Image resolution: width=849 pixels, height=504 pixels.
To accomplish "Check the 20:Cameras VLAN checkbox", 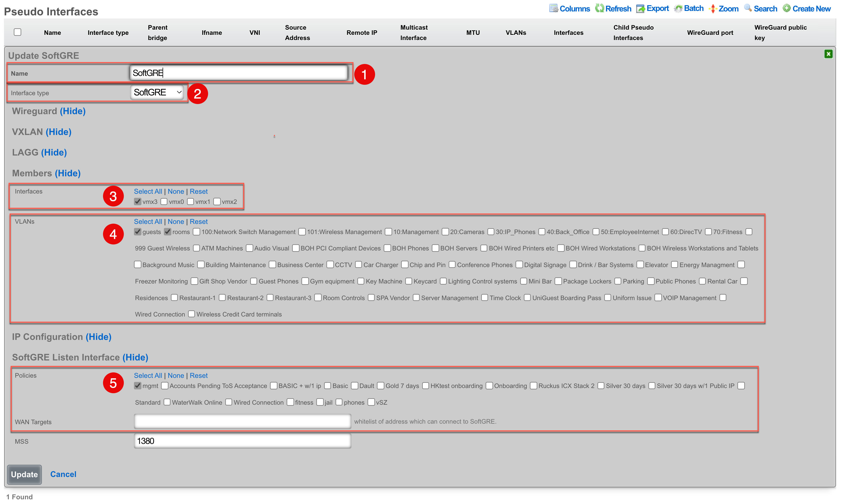I will tap(445, 232).
